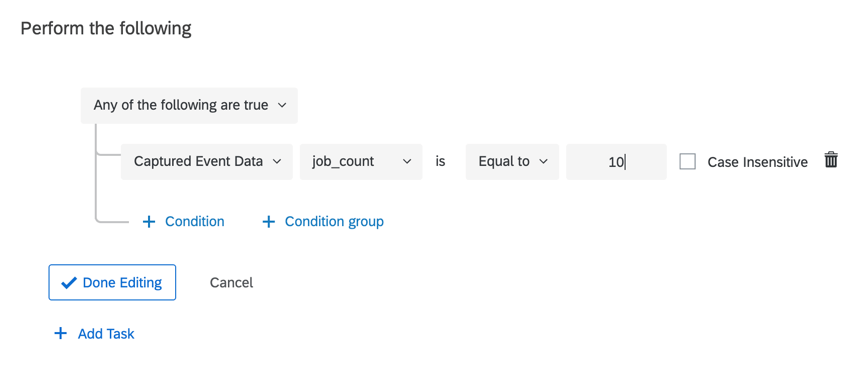Click the plus icon beside Condition
The image size is (850, 375).
149,222
